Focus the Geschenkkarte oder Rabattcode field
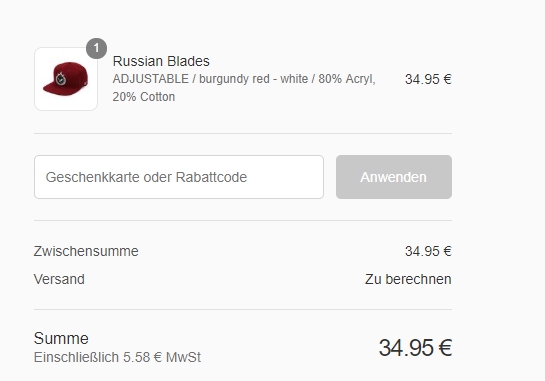 pos(179,177)
